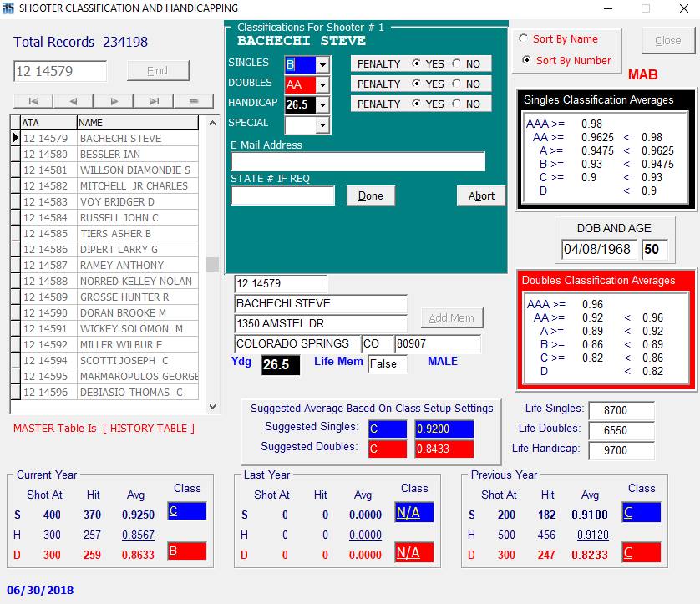Click inside the E-Mail Address field

(358, 160)
